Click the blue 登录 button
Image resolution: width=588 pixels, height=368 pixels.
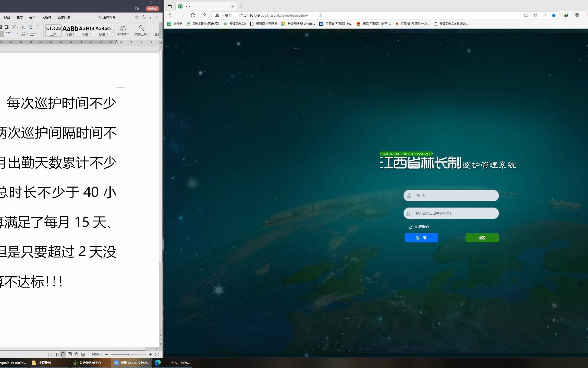pyautogui.click(x=421, y=238)
